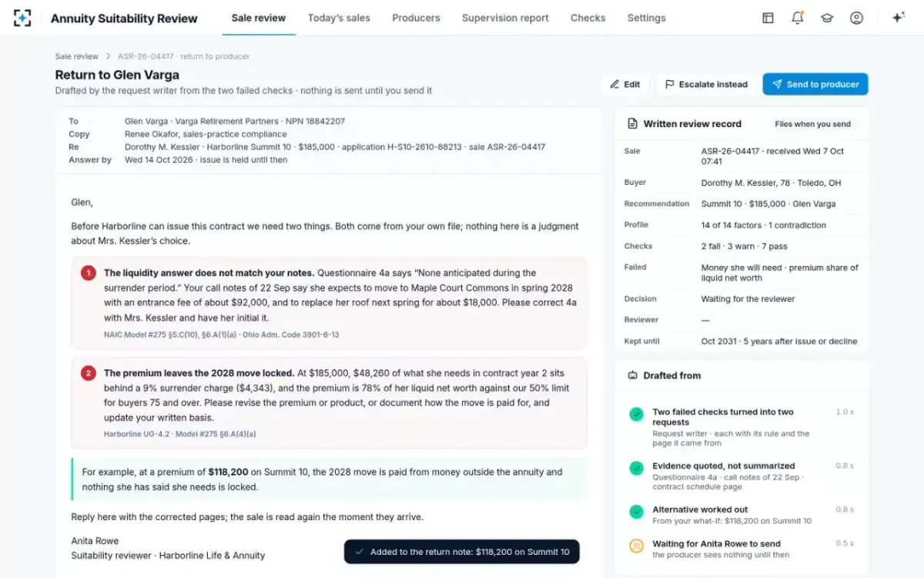The width and height of the screenshot is (924, 578).
Task: Click the red number 2 request badge
Action: (88, 373)
